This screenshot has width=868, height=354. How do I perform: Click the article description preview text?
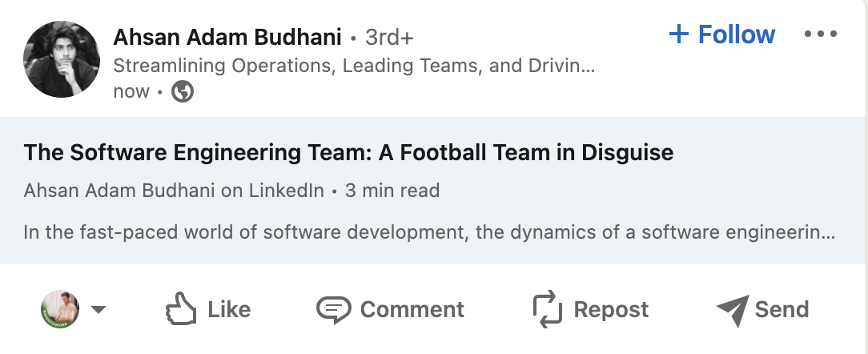(x=429, y=234)
